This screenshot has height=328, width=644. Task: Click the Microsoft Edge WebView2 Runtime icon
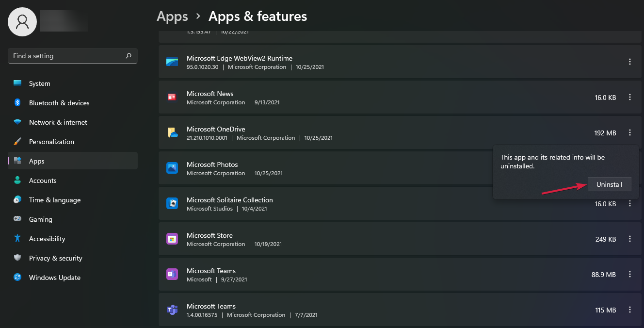tap(172, 62)
